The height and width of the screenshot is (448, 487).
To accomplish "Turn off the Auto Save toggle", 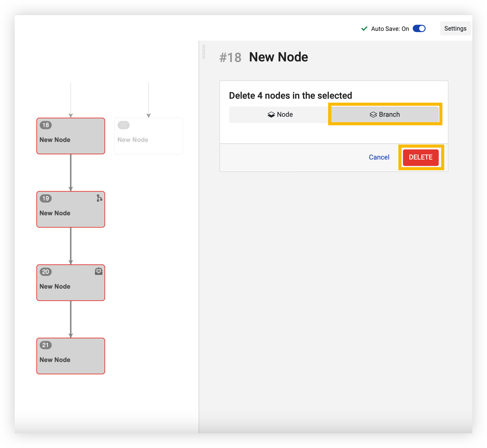I will (419, 28).
